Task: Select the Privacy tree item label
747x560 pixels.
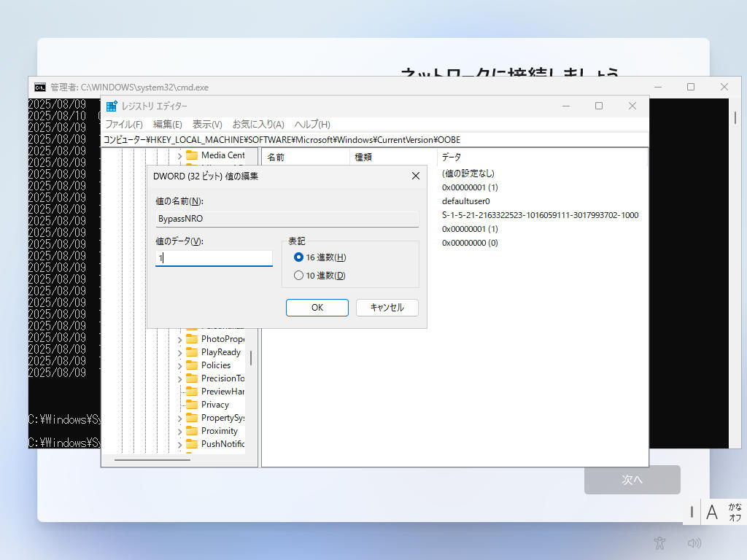Action: (215, 405)
